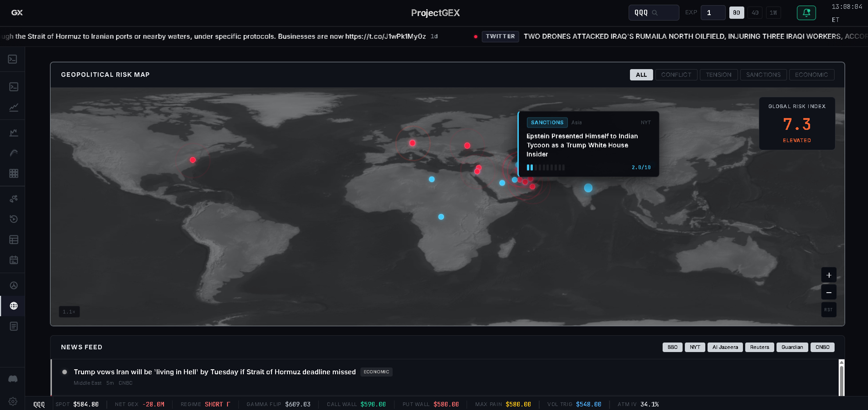Open the Discord icon in sidebar
The height and width of the screenshot is (410, 868).
coord(13,379)
